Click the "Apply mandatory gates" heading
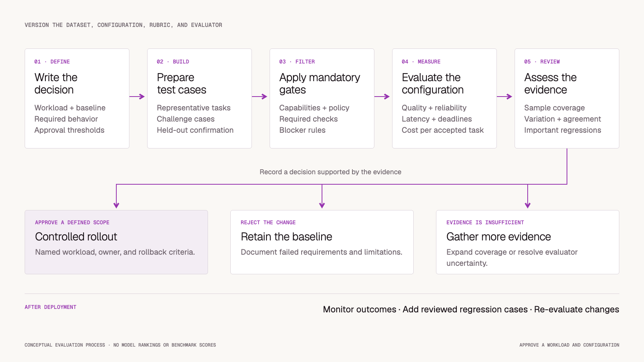The image size is (644, 362). click(x=320, y=83)
